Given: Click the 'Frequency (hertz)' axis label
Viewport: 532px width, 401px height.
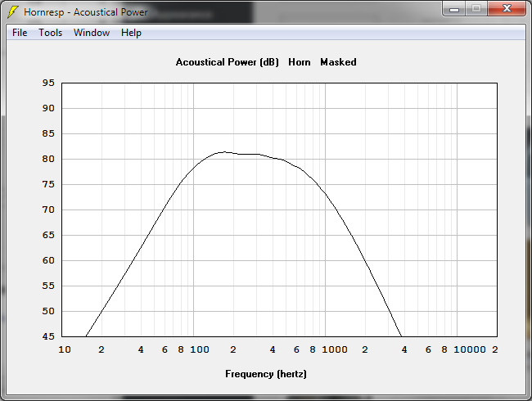Looking at the screenshot, I should [266, 374].
